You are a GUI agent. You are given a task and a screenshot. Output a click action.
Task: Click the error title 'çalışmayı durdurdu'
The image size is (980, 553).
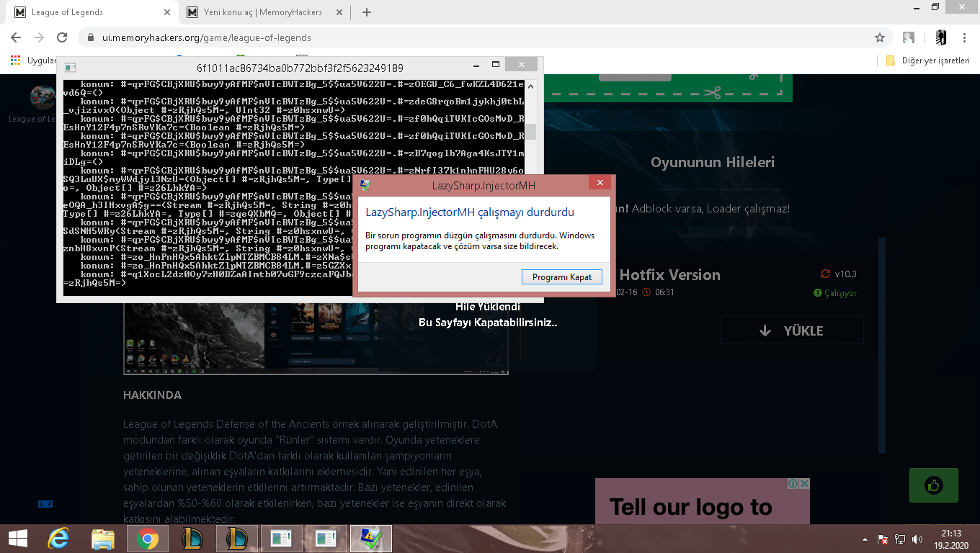point(526,212)
